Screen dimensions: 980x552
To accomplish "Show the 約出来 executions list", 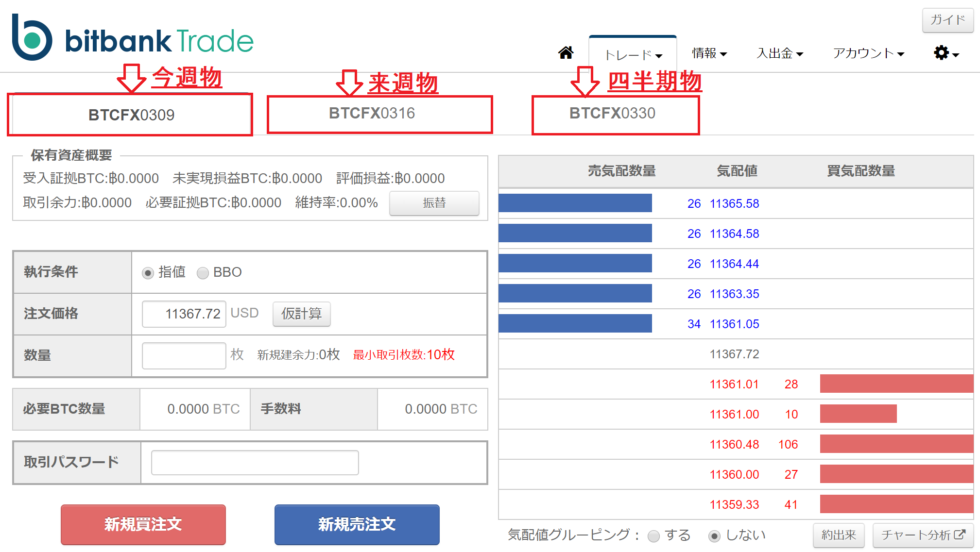I will [839, 535].
